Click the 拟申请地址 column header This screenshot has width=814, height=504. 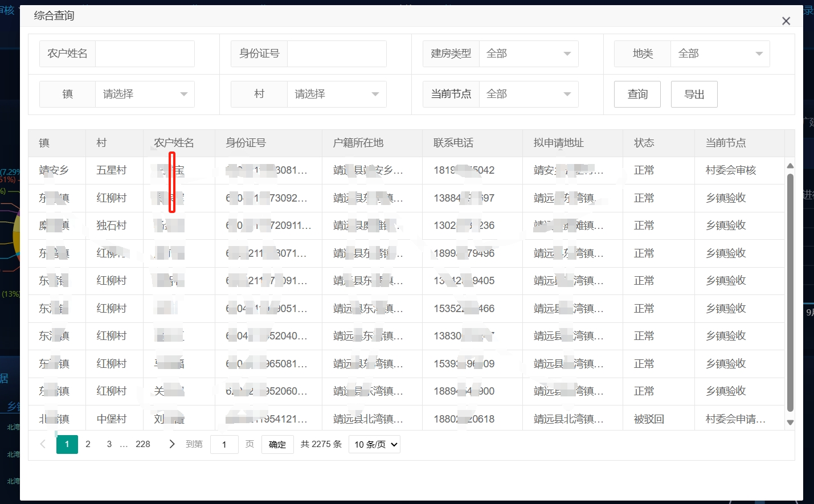pyautogui.click(x=572, y=143)
